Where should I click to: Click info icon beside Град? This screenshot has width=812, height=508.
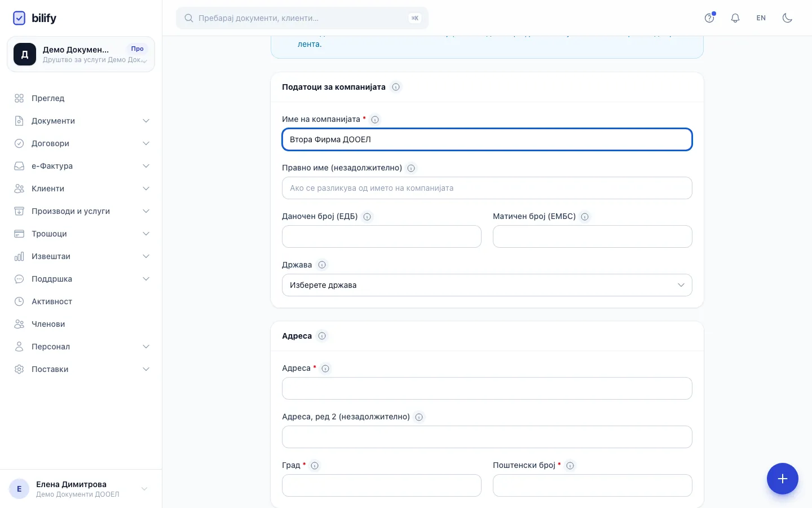coord(315,466)
